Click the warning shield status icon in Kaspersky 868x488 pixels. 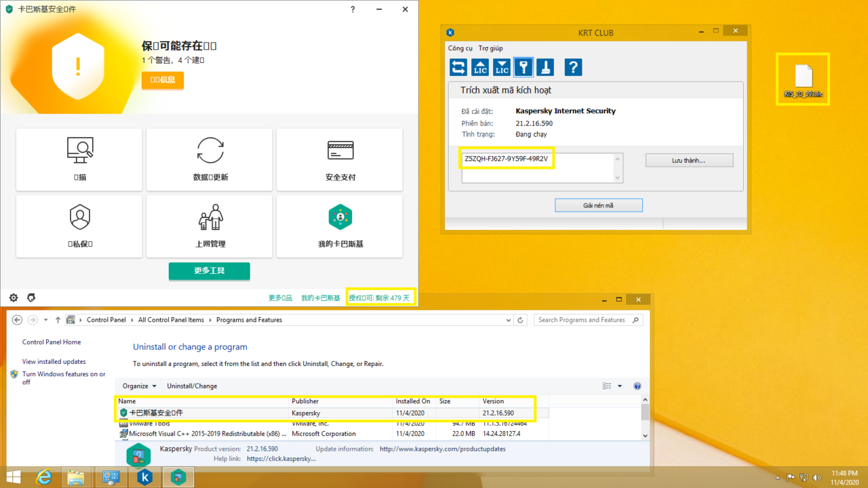coord(78,66)
